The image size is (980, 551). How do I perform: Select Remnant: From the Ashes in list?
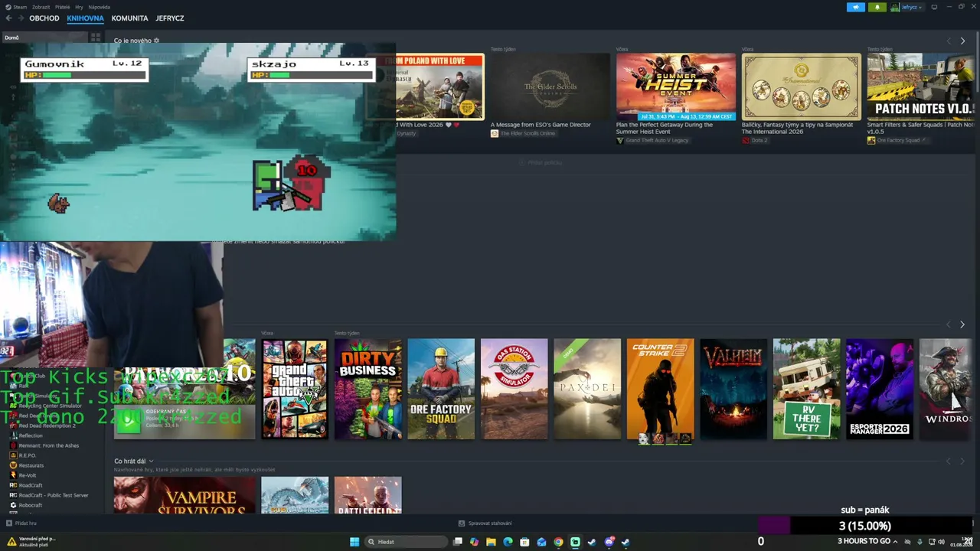[x=49, y=445]
